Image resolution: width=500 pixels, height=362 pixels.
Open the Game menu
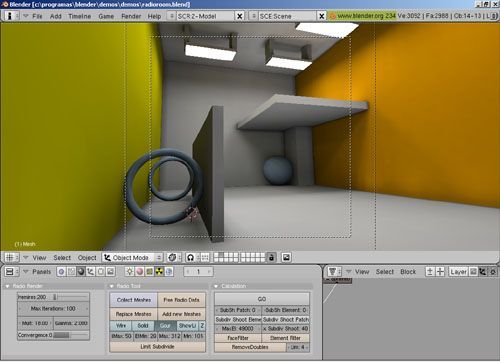[x=106, y=16]
